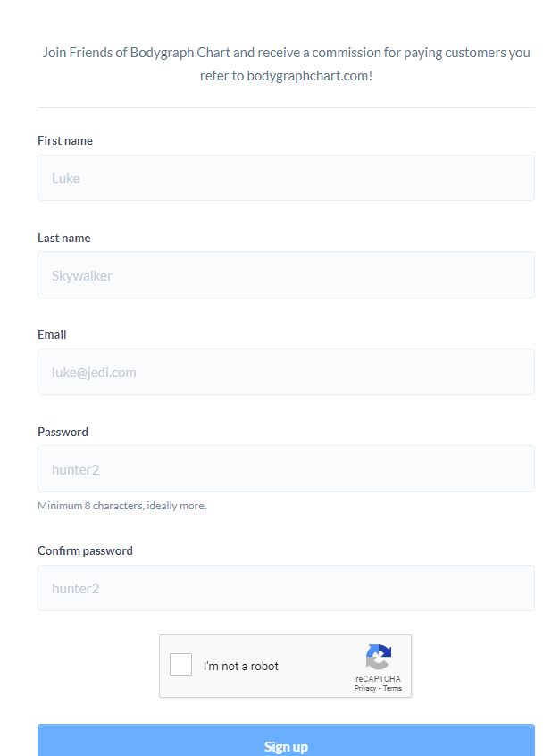Select the Email field with luke@jedi.com placeholder
Image resolution: width=560 pixels, height=756 pixels.
(x=287, y=372)
